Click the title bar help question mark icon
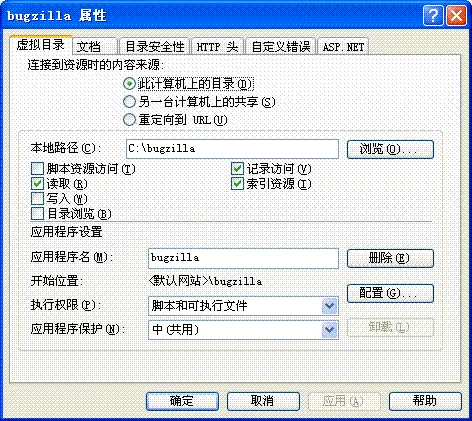472x421 pixels. tap(433, 16)
